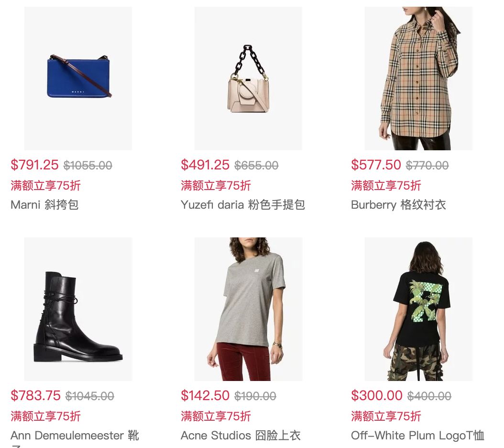Screen dimensions: 504x448
Task: Click the $791.25 sale price
Action: click(35, 165)
